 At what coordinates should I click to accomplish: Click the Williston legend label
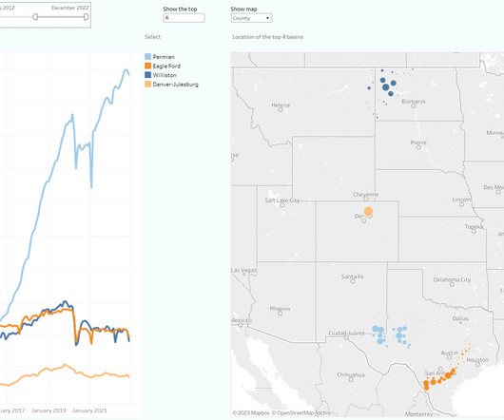click(x=165, y=75)
